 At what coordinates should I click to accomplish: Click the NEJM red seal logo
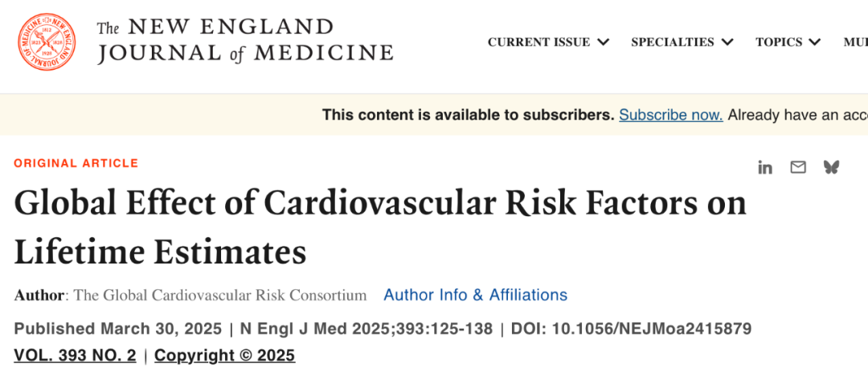tap(48, 42)
